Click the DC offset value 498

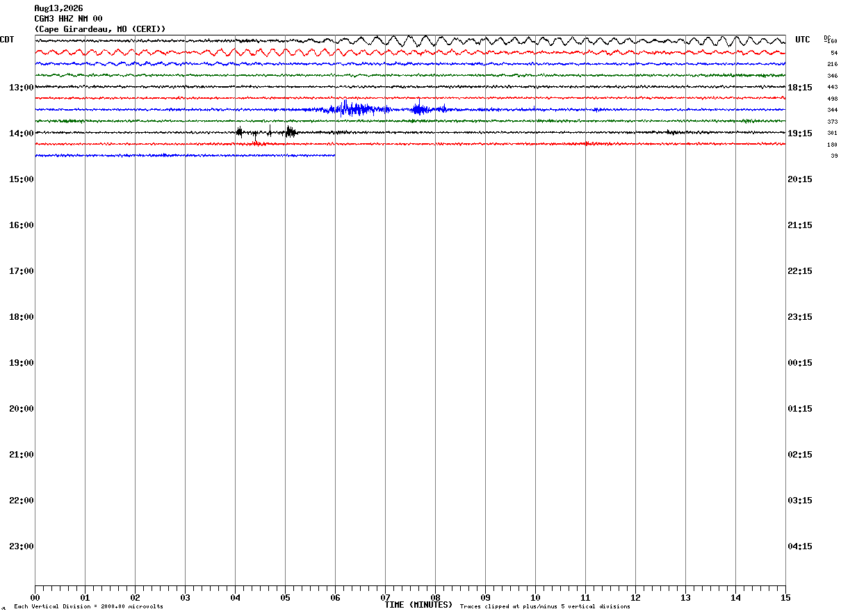pyautogui.click(x=833, y=99)
